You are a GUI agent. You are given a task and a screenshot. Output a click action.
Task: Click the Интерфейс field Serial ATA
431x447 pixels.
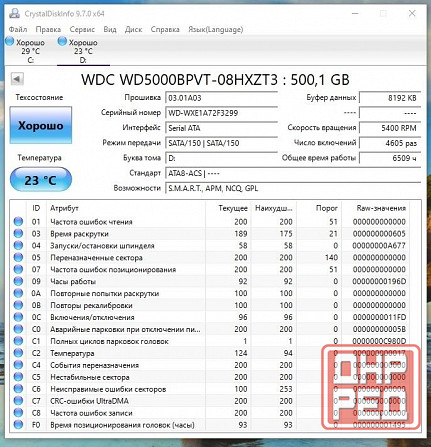(x=222, y=128)
